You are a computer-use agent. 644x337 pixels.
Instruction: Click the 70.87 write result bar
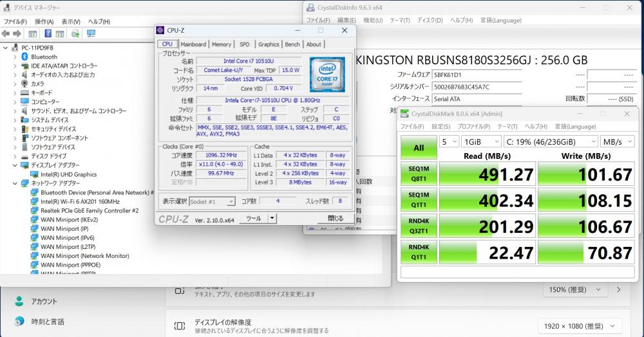(x=586, y=252)
